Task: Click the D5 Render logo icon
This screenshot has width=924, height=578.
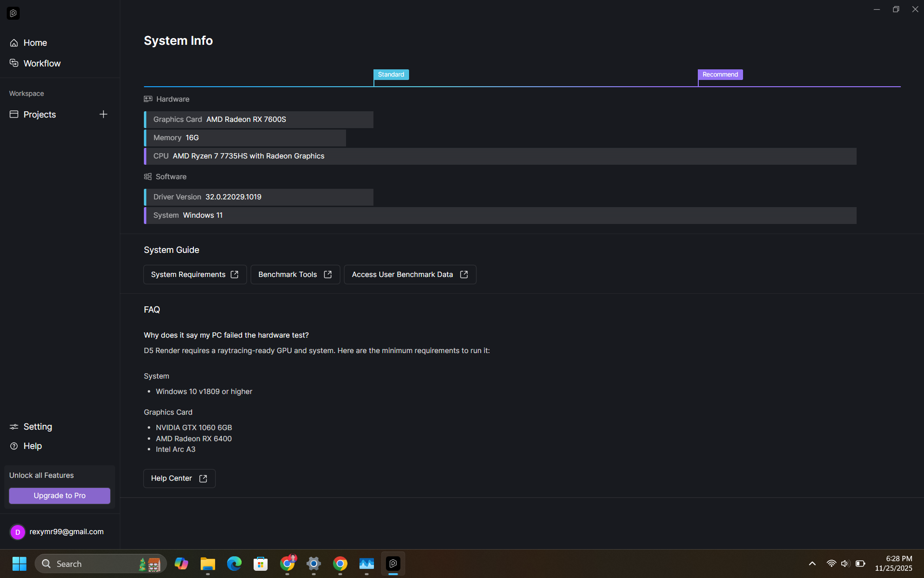Action: click(13, 13)
